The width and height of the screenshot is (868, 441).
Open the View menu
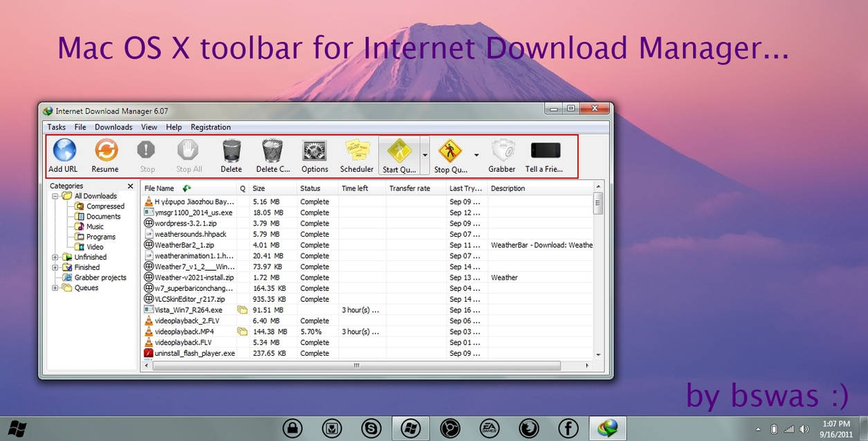pyautogui.click(x=149, y=127)
